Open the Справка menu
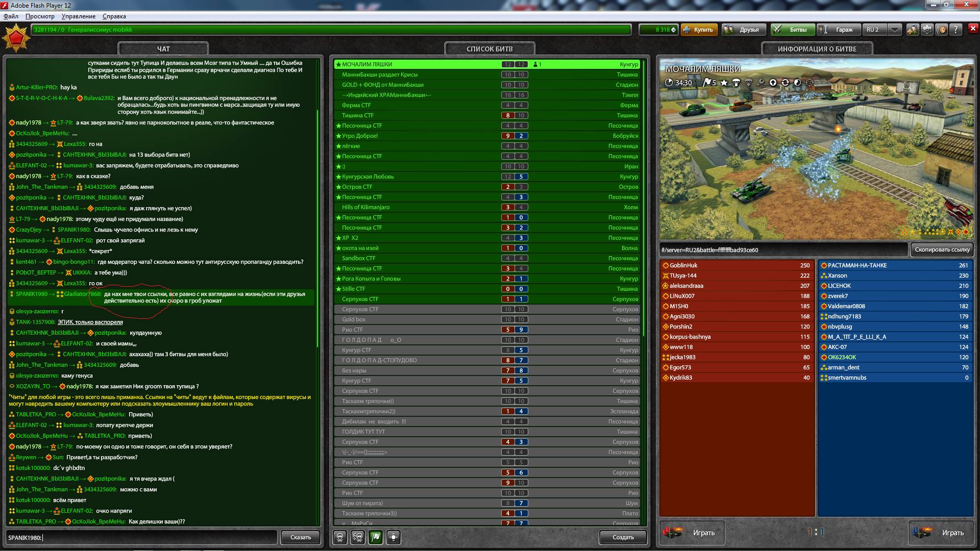This screenshot has width=980, height=551. (114, 16)
